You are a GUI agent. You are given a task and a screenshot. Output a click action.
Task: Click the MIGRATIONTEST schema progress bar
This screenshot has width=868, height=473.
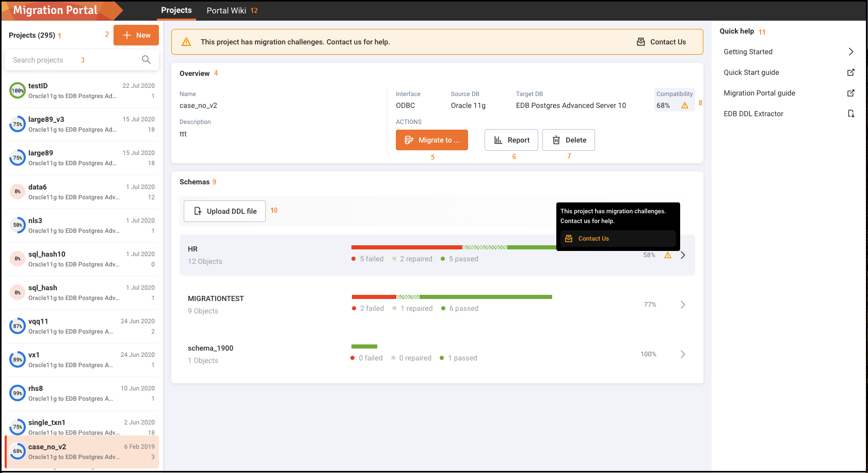pyautogui.click(x=452, y=297)
